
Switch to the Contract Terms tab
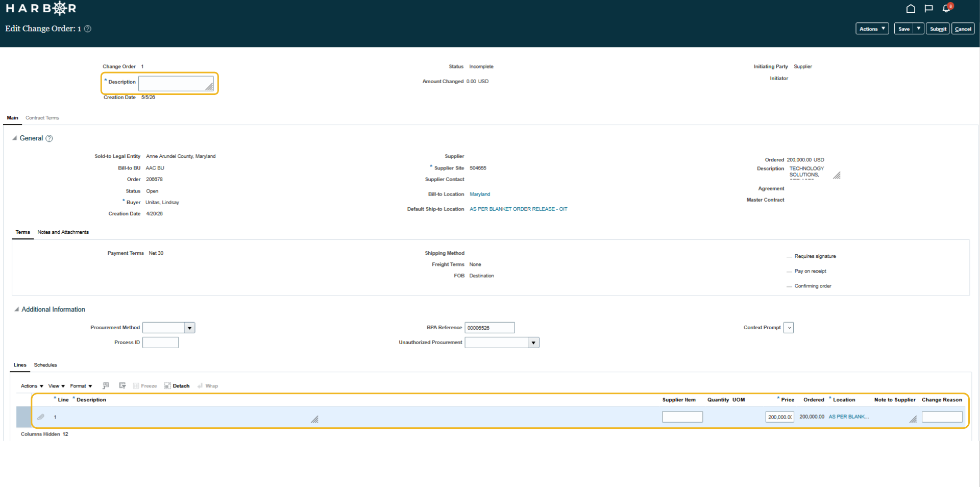tap(42, 118)
